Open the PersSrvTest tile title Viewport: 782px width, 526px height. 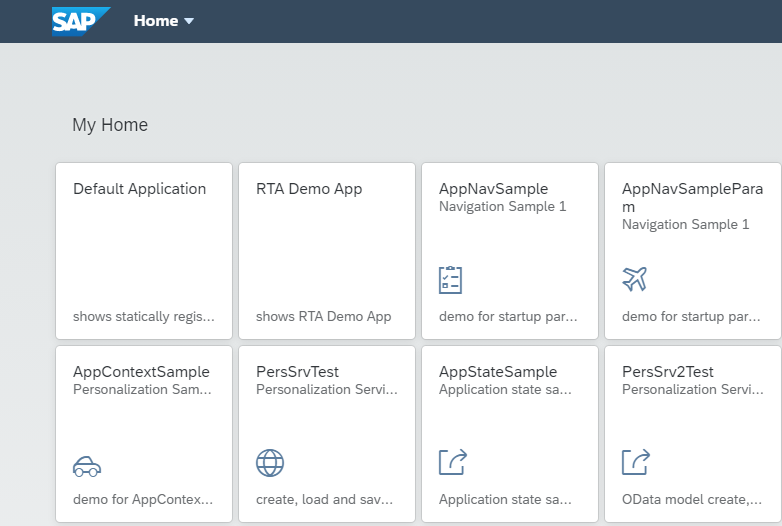coord(297,372)
